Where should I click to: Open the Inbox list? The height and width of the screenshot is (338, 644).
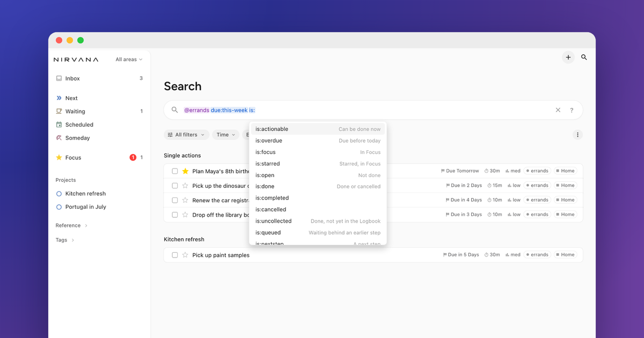coord(99,78)
